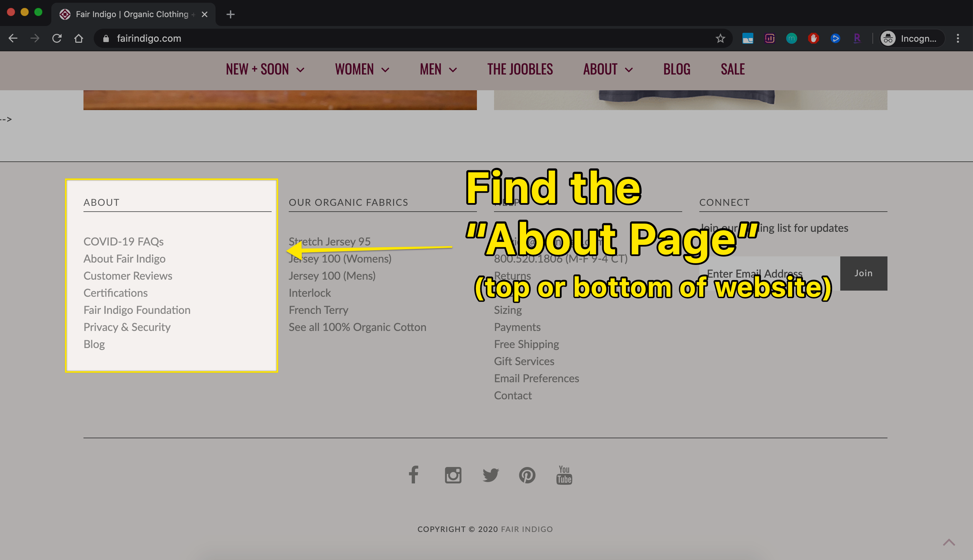Open the Certifications link
The height and width of the screenshot is (560, 973).
click(116, 293)
